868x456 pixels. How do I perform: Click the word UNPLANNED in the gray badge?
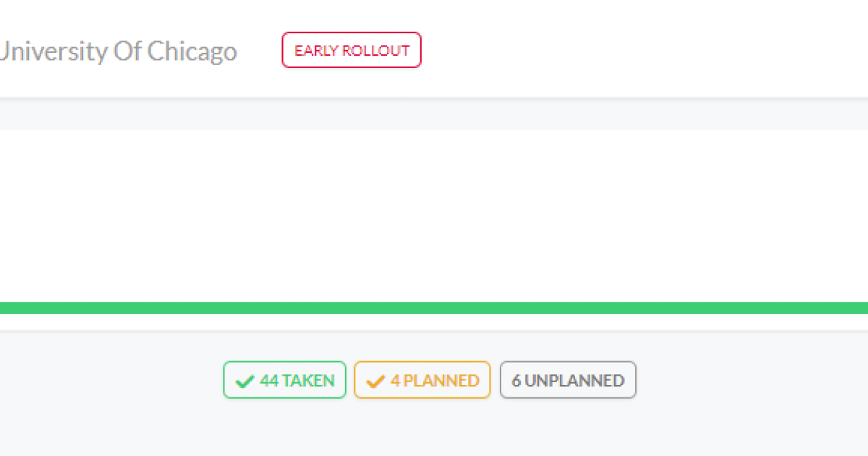574,380
